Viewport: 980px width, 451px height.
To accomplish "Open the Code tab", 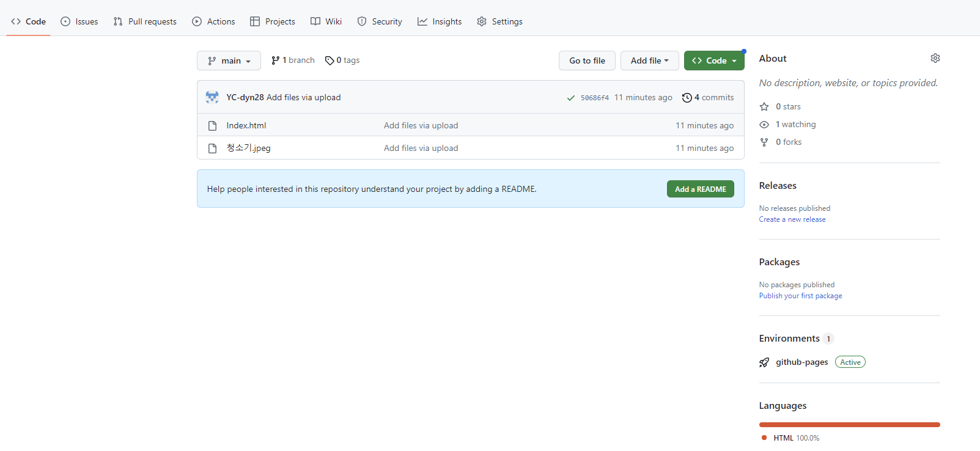I will pyautogui.click(x=28, y=21).
